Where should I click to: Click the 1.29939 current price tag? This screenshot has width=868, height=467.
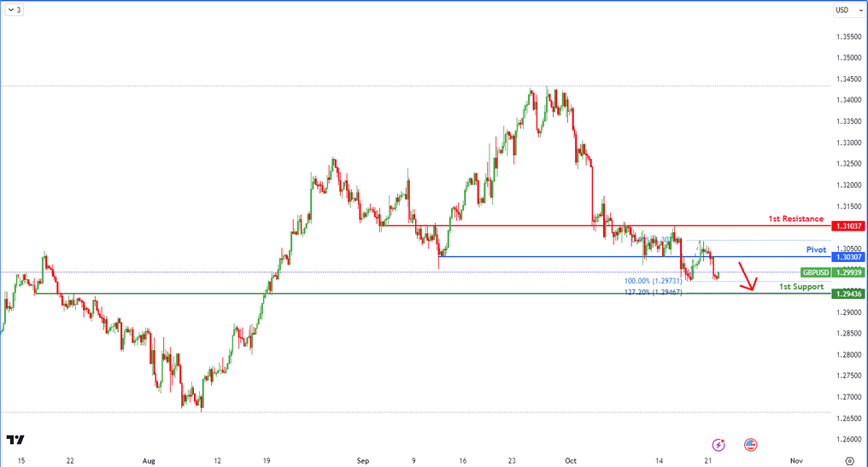tap(848, 273)
